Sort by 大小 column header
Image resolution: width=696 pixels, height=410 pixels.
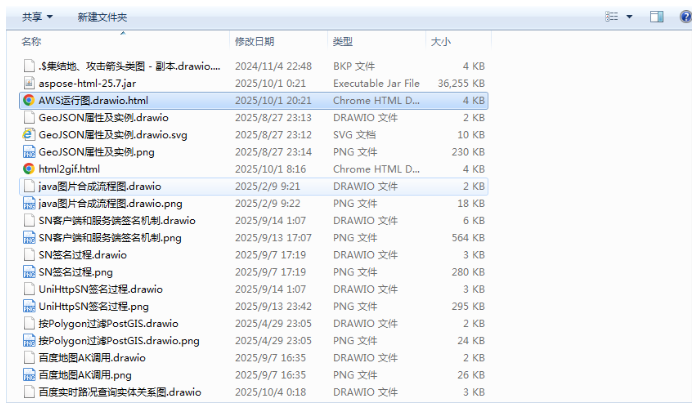441,41
